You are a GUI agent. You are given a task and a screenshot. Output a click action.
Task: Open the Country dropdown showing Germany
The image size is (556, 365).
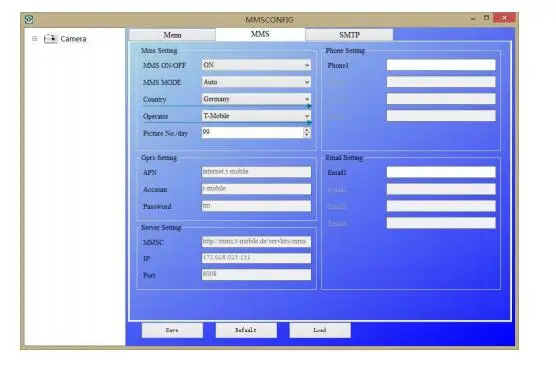pos(256,99)
